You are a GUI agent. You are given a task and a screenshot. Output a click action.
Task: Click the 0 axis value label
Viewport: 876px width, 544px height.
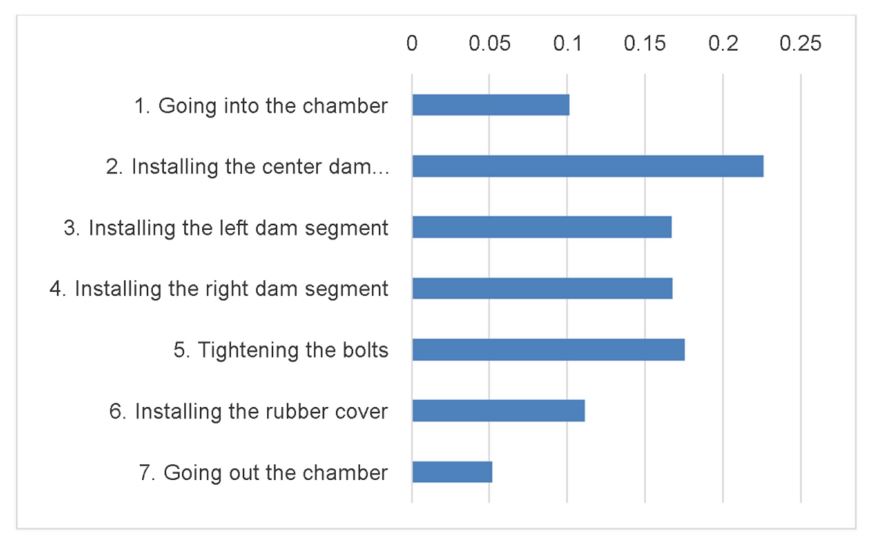(412, 44)
